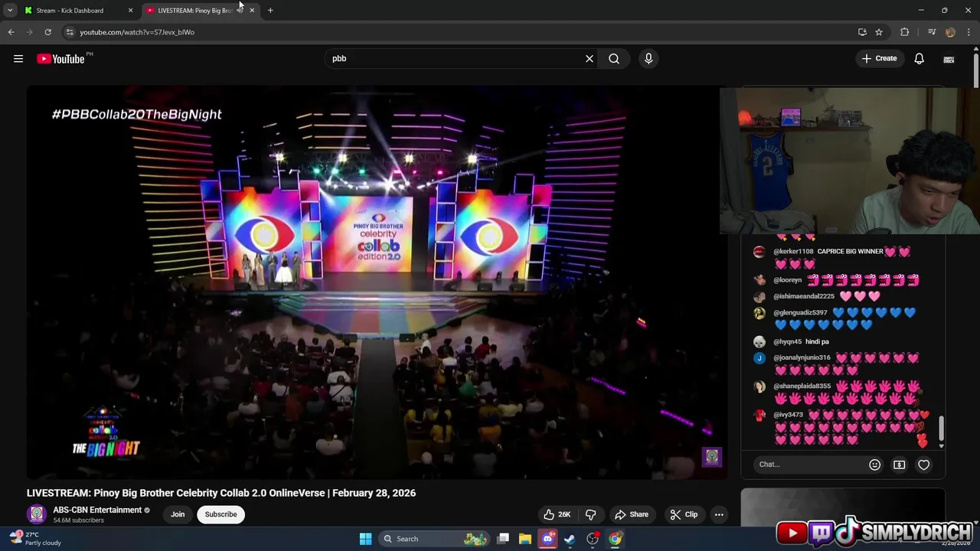Install the YouTube app from address bar
Screen dimensions: 980x551
(x=862, y=32)
